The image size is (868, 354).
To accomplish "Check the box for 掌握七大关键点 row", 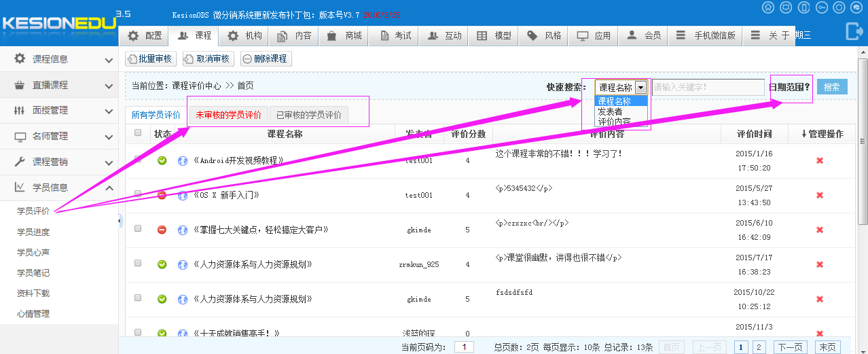I will click(x=138, y=229).
